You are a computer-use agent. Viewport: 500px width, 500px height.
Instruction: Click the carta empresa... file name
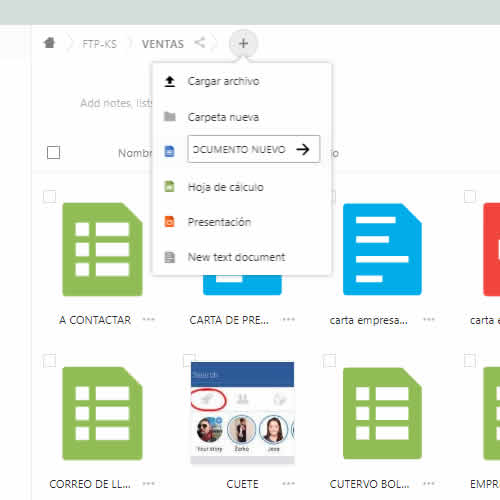point(369,320)
